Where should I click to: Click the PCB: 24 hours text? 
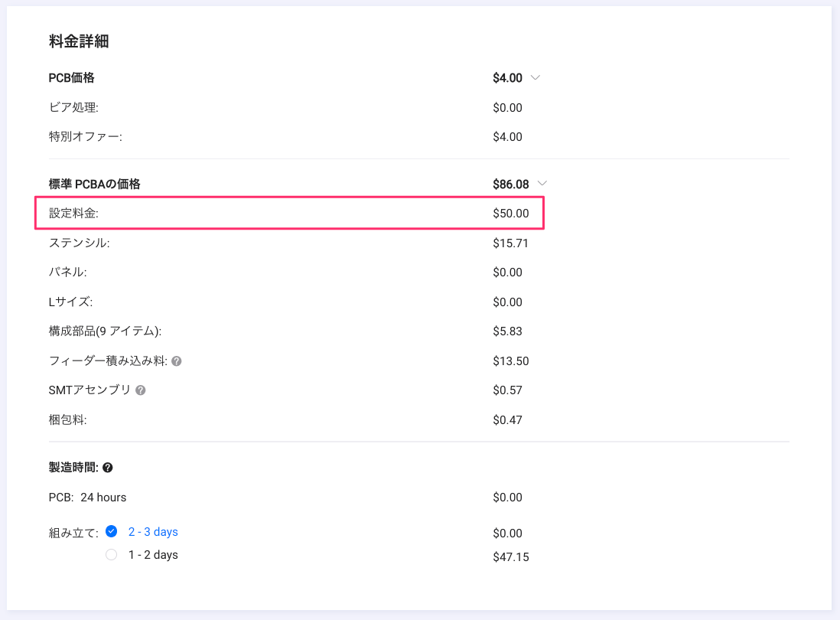coord(87,498)
